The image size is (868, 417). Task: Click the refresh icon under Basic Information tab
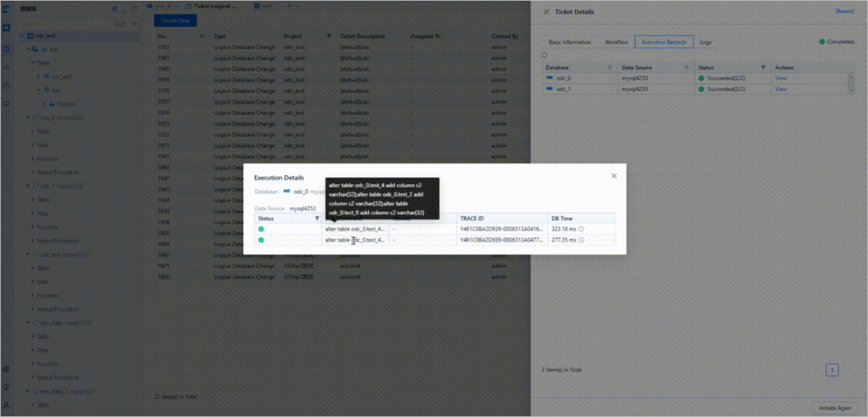pyautogui.click(x=544, y=55)
